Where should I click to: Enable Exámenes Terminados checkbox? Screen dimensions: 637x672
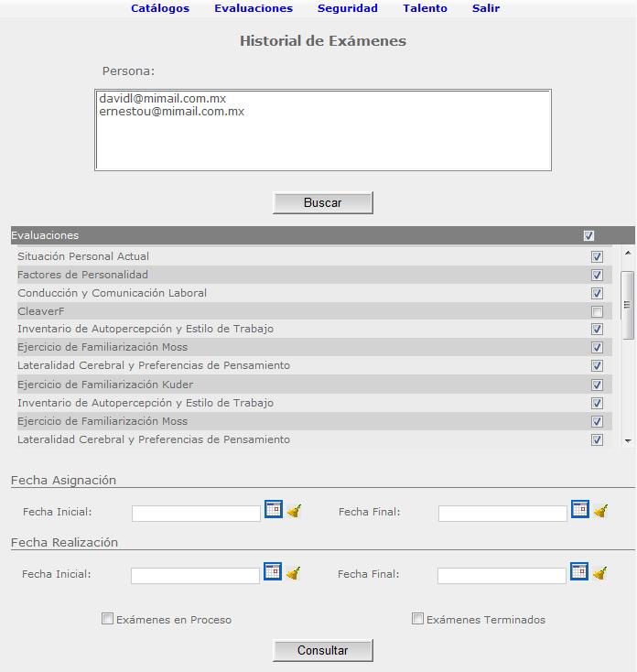417,618
